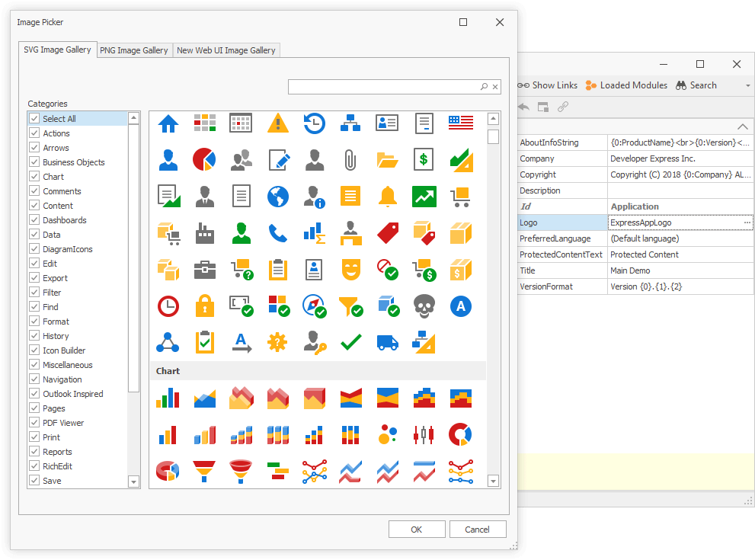Click the OK button
The width and height of the screenshot is (755, 560).
(x=416, y=530)
